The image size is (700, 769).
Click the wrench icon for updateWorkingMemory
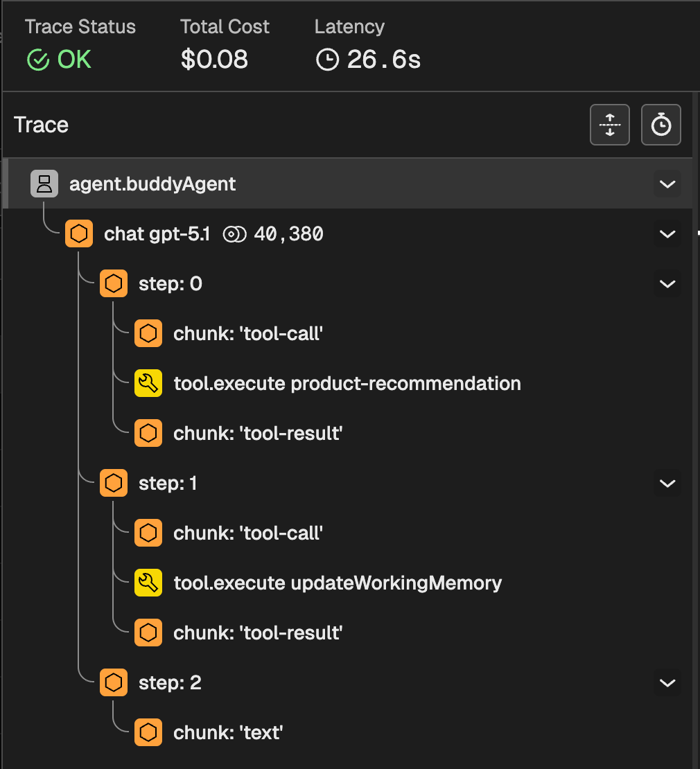pos(148,583)
